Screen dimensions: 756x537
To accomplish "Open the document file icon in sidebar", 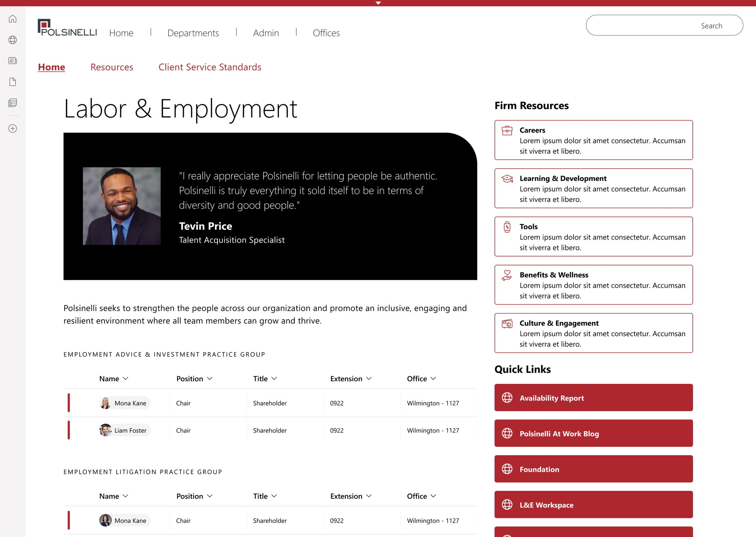I will point(13,82).
